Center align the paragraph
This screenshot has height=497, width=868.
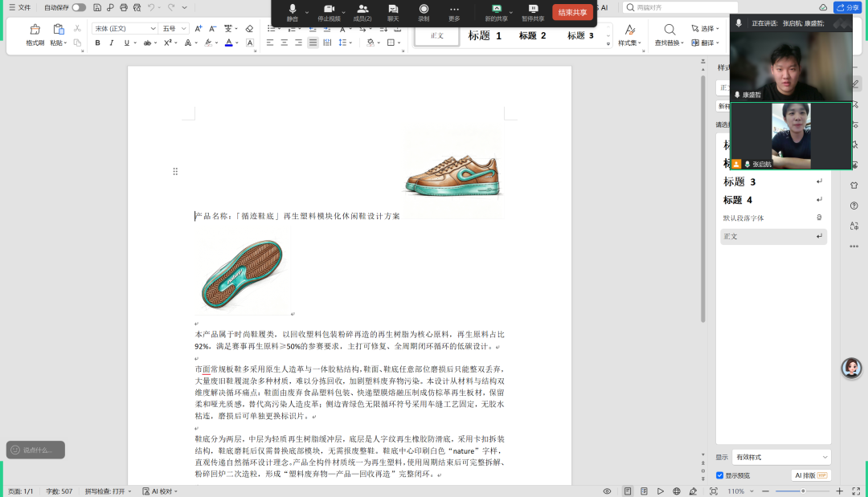(x=284, y=43)
